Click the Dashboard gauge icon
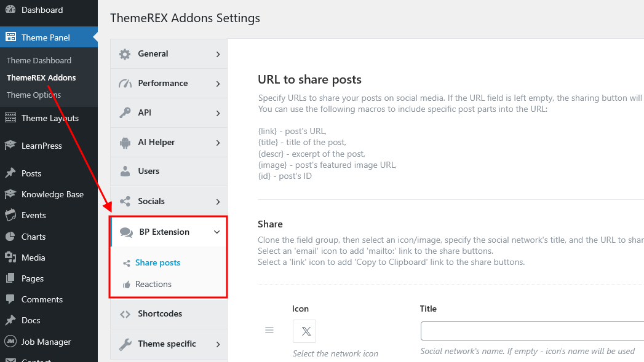The image size is (644, 362). [x=10, y=9]
